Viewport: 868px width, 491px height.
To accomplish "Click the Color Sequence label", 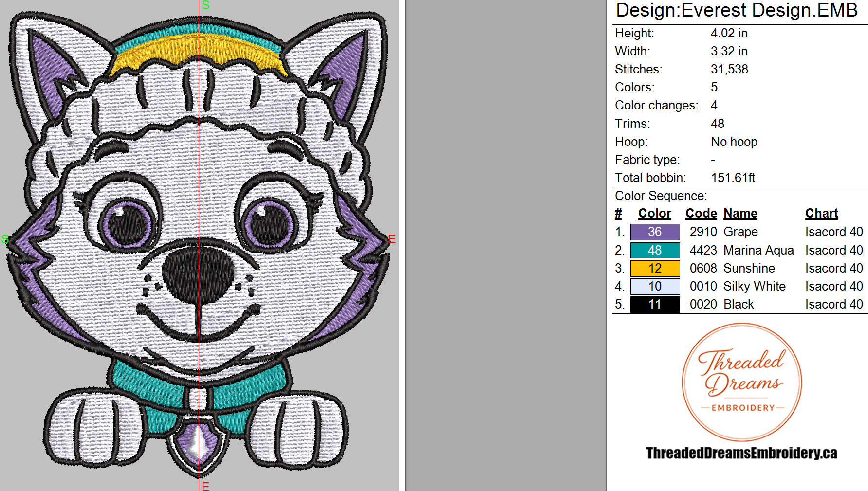I will (x=661, y=196).
